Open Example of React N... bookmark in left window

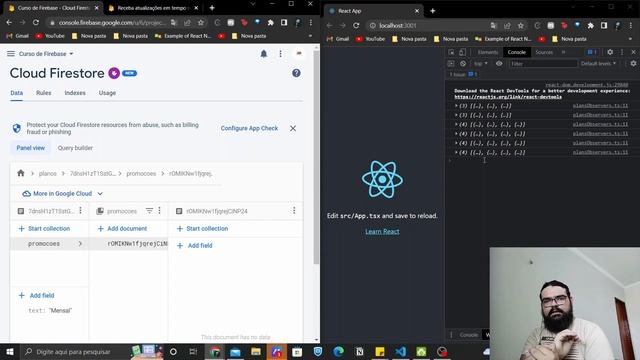[x=183, y=36]
